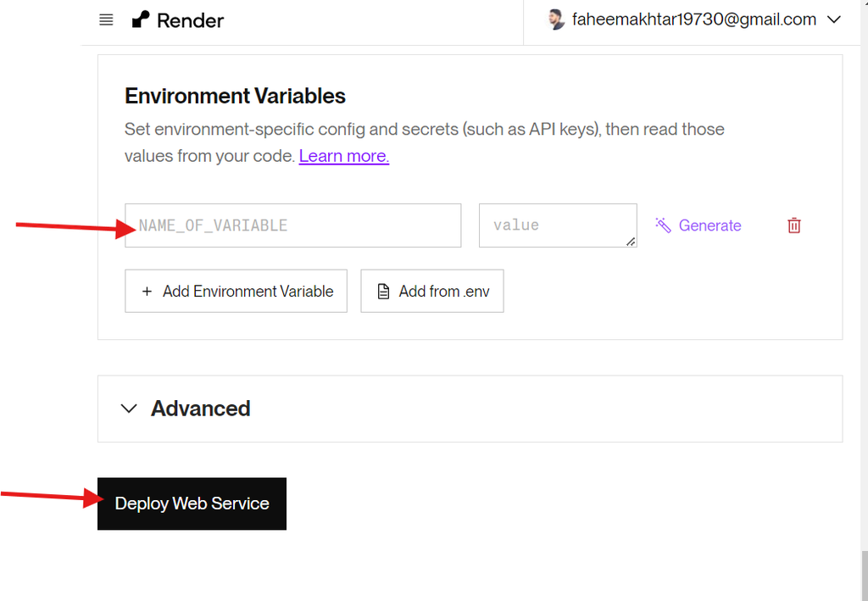The width and height of the screenshot is (868, 601).
Task: Open the faheemakhtar19730@gmail.com account menu
Action: click(694, 19)
